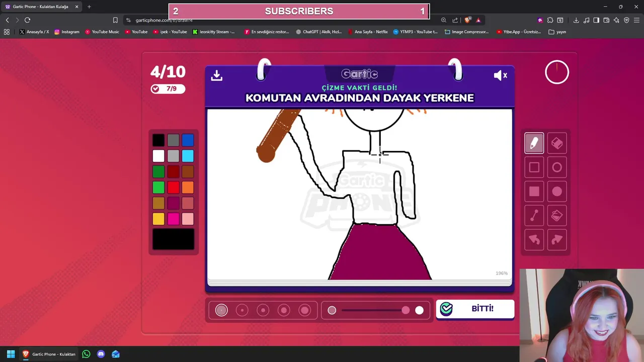This screenshot has width=644, height=362.
Task: Pick the orange color swatch
Action: (x=188, y=188)
